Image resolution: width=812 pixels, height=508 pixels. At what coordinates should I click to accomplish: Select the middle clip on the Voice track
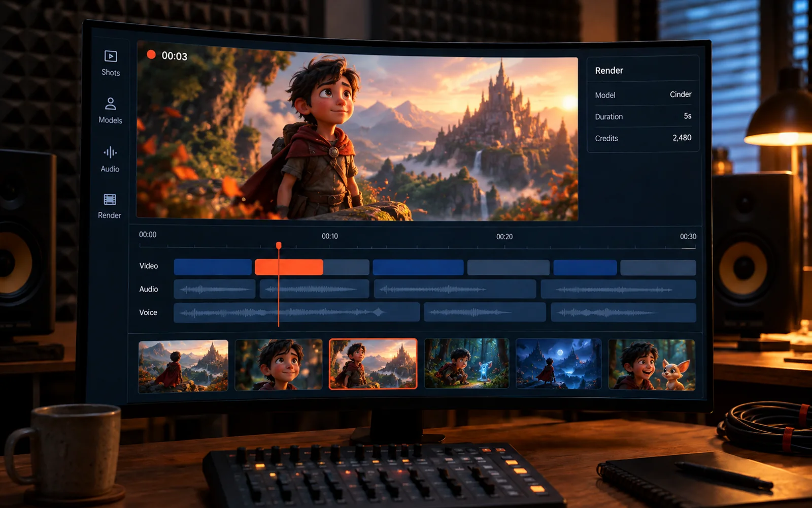[485, 312]
